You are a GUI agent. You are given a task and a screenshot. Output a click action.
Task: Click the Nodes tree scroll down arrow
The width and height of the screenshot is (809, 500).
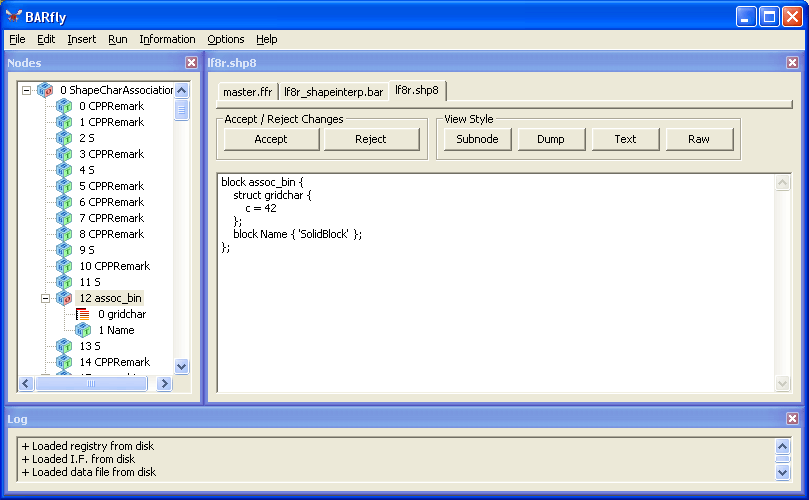coord(182,366)
